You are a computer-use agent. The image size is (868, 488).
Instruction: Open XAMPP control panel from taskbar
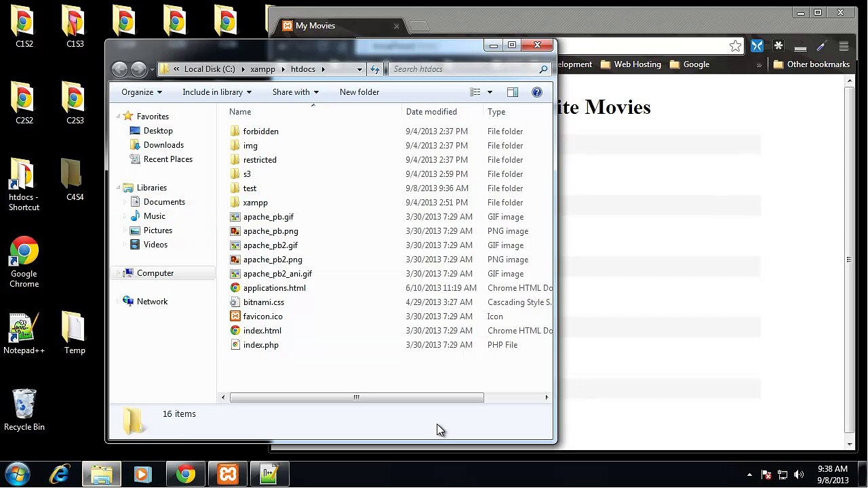pos(228,474)
